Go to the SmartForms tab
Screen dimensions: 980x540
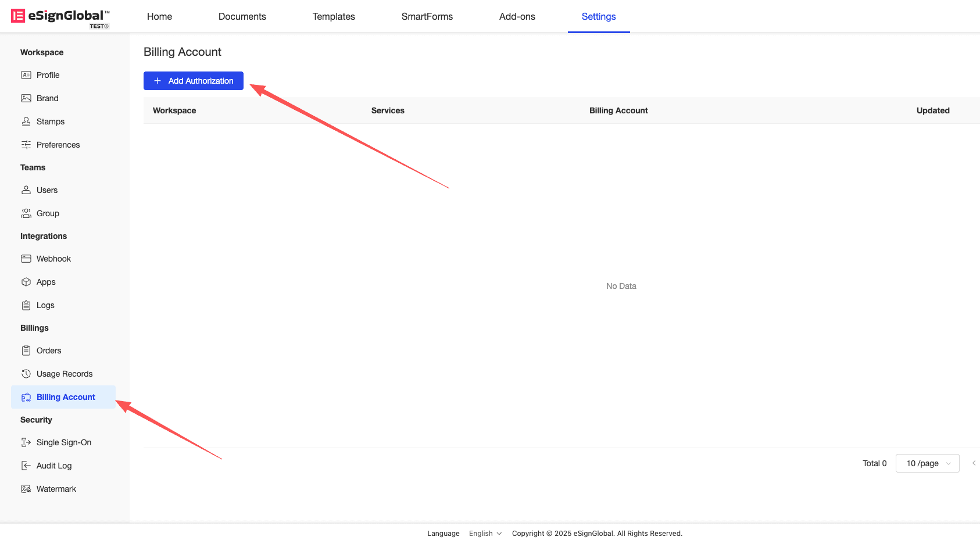[427, 16]
